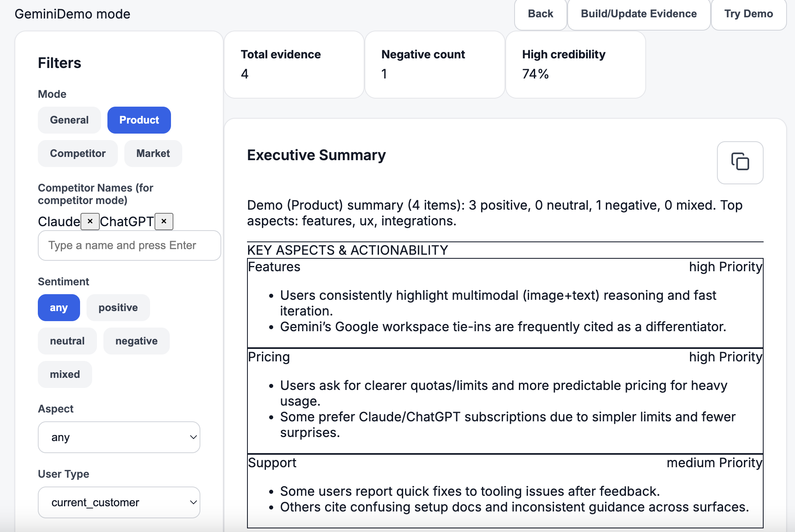
Task: Select Product mode
Action: pos(139,120)
